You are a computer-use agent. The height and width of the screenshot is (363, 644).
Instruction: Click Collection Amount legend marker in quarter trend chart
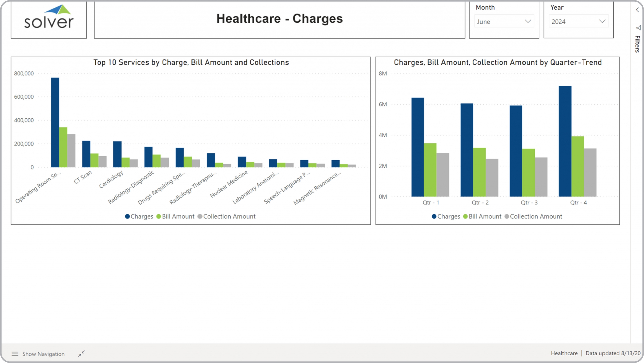tap(507, 216)
